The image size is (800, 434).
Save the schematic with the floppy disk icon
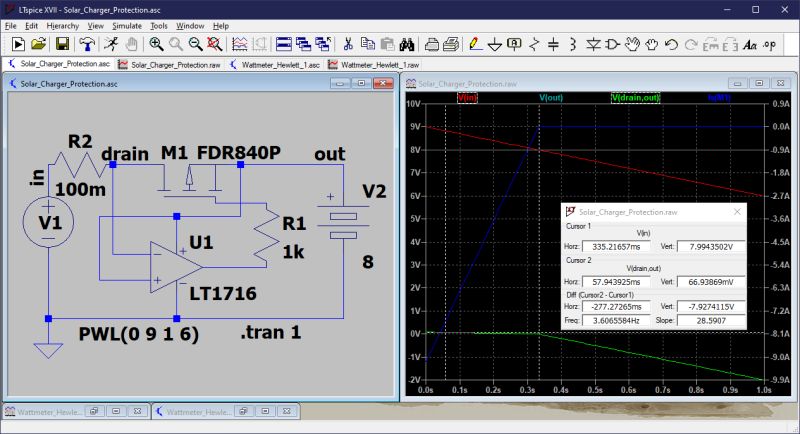click(62, 44)
